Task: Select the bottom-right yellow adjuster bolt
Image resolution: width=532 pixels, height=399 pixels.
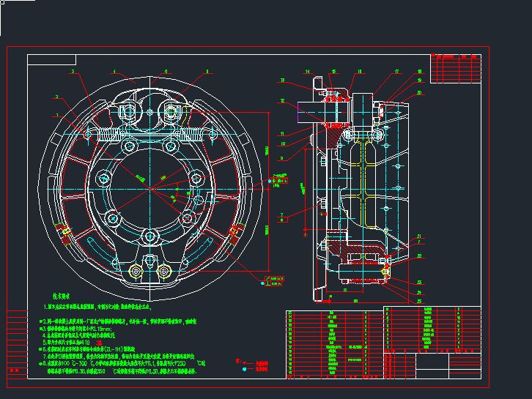Action: pyautogui.click(x=164, y=271)
